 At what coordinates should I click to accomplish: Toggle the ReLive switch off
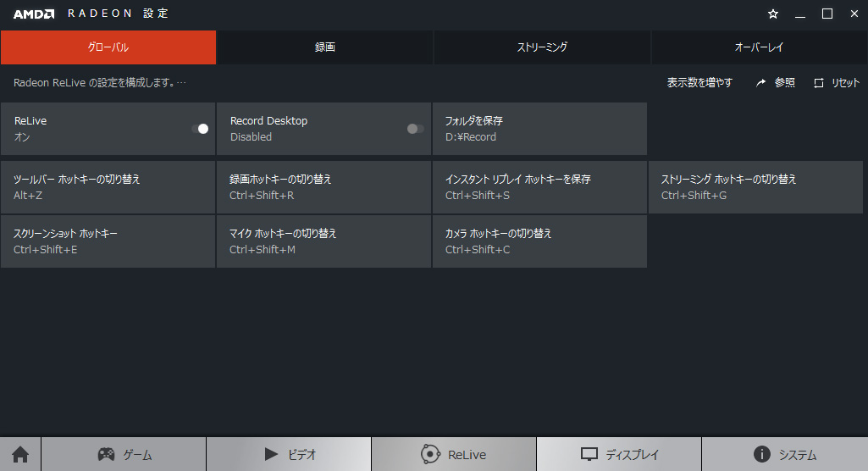200,129
